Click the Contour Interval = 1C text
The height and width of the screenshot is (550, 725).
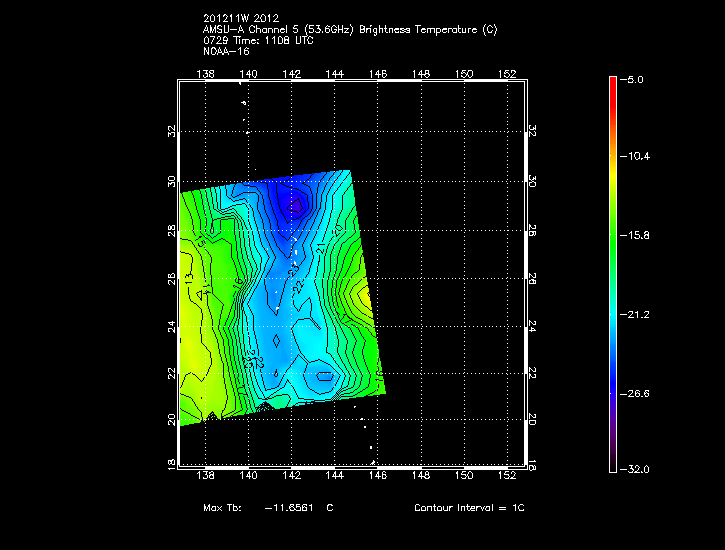click(468, 508)
